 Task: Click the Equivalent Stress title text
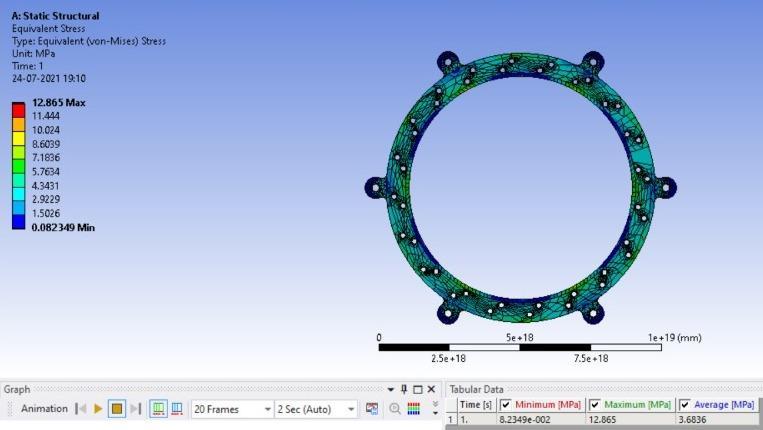(x=48, y=29)
